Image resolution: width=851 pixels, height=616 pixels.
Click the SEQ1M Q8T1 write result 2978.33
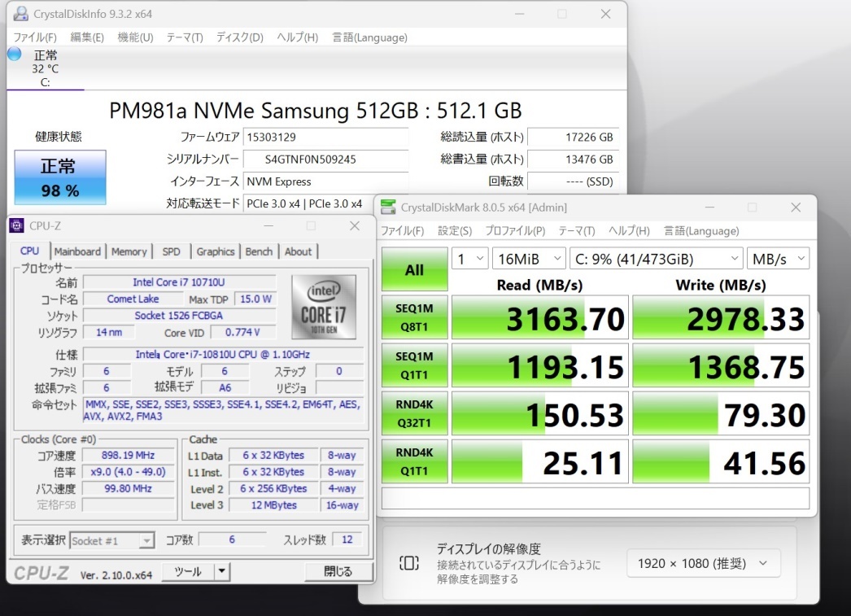721,318
